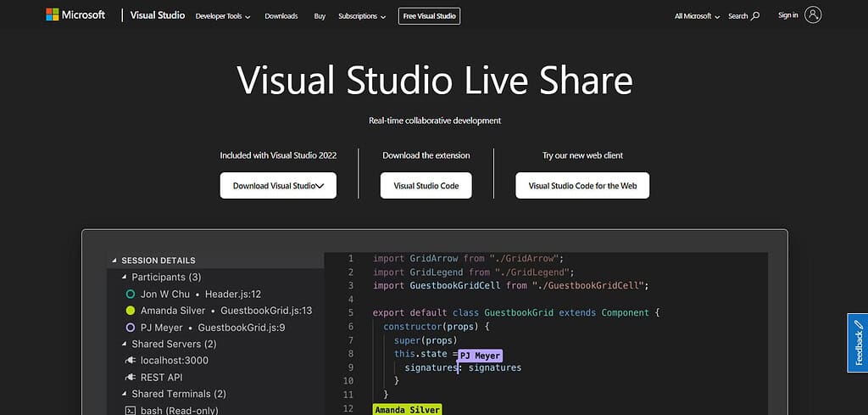Screen dimensions: 868x415
Task: Click Visual Studio Code for the Web
Action: coord(582,186)
